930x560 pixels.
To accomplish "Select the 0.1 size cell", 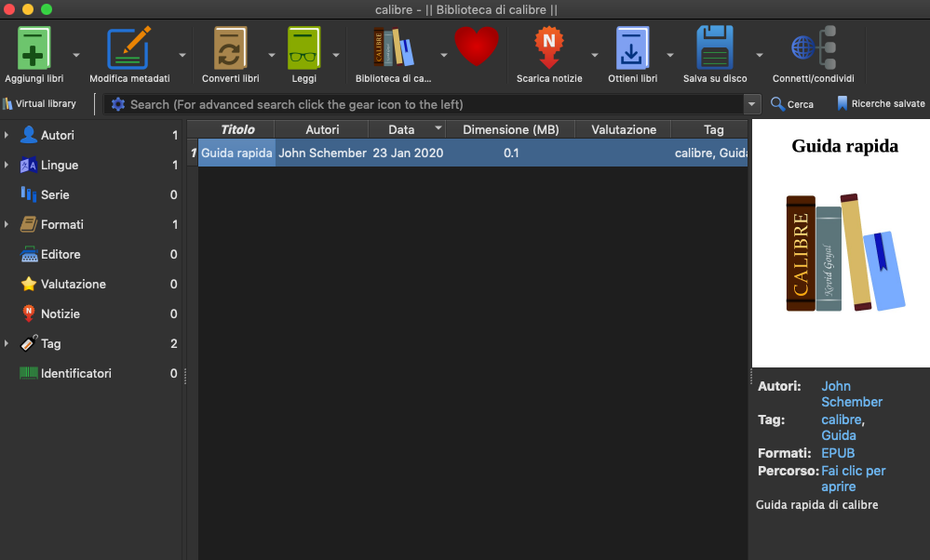I will 511,153.
